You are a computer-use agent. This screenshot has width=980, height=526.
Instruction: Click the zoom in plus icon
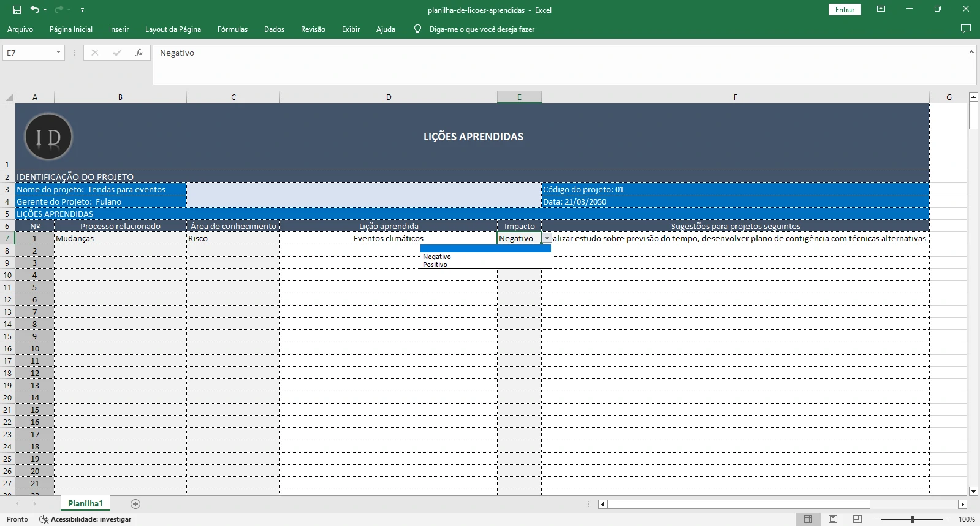pos(948,519)
